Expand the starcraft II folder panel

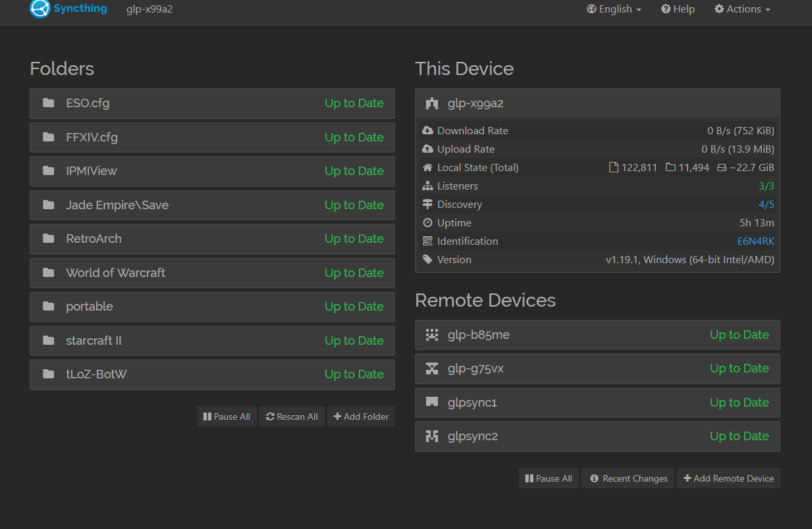tap(212, 340)
